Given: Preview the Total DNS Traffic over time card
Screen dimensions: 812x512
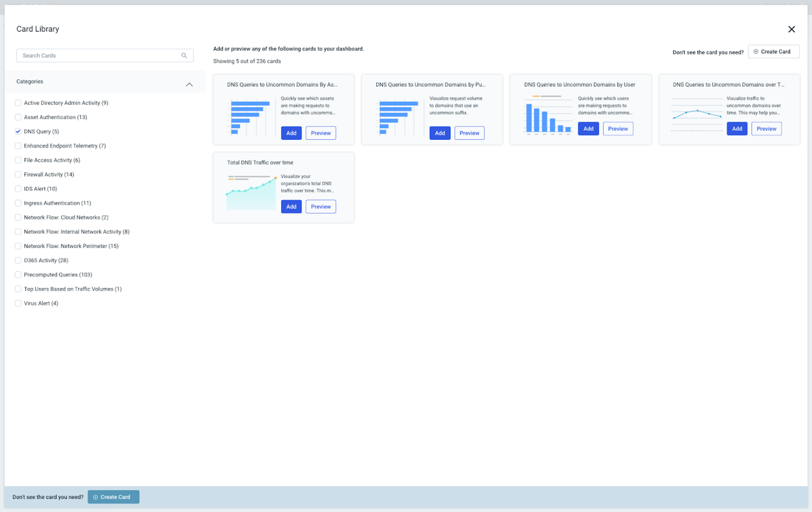Looking at the screenshot, I should [320, 206].
